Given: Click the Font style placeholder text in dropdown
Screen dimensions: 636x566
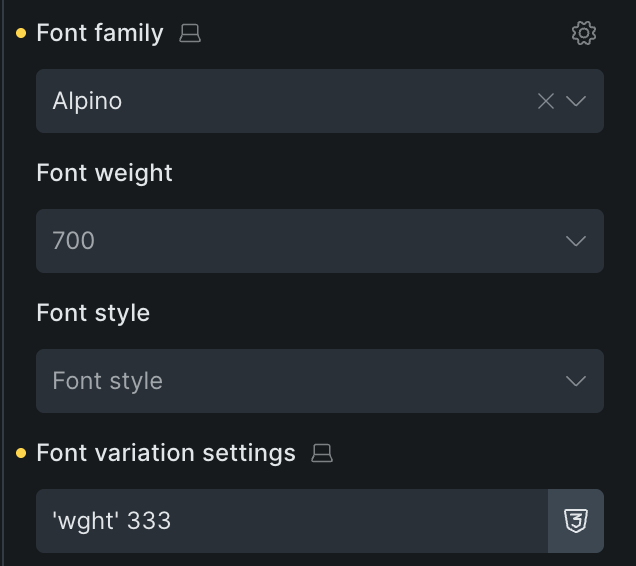Looking at the screenshot, I should pyautogui.click(x=108, y=381).
